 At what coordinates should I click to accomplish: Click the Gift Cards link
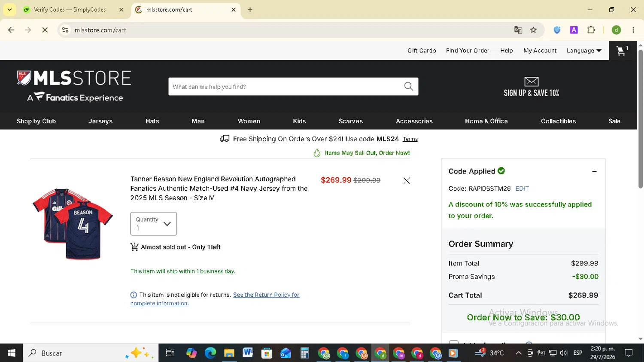(x=422, y=51)
